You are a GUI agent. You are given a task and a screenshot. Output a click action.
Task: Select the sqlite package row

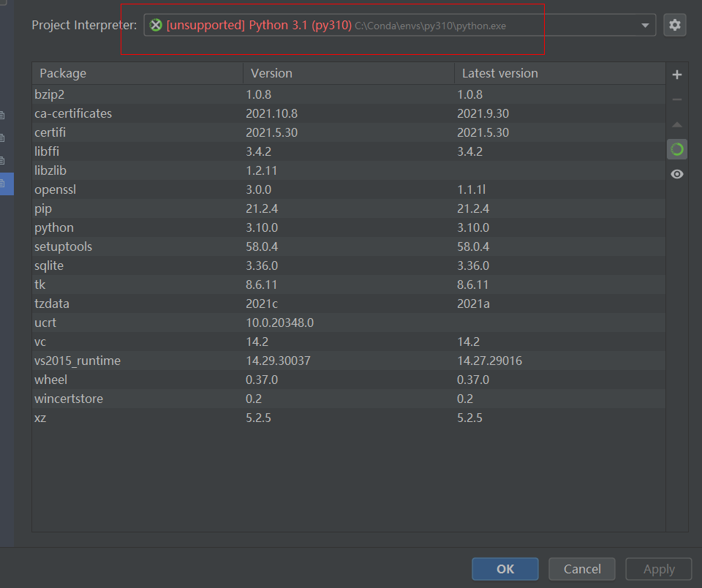coord(349,265)
